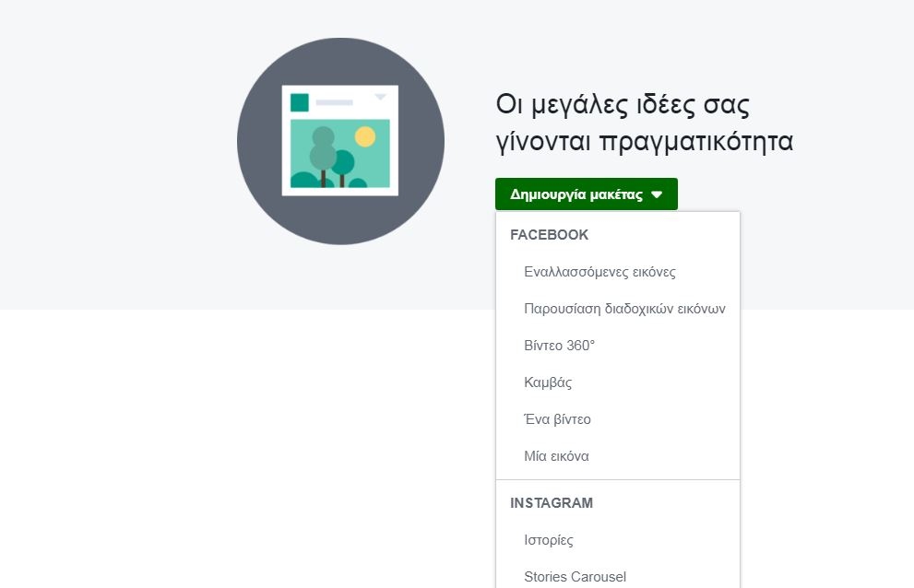Click the heading line γίνονται πραγματικότητα

tap(645, 143)
